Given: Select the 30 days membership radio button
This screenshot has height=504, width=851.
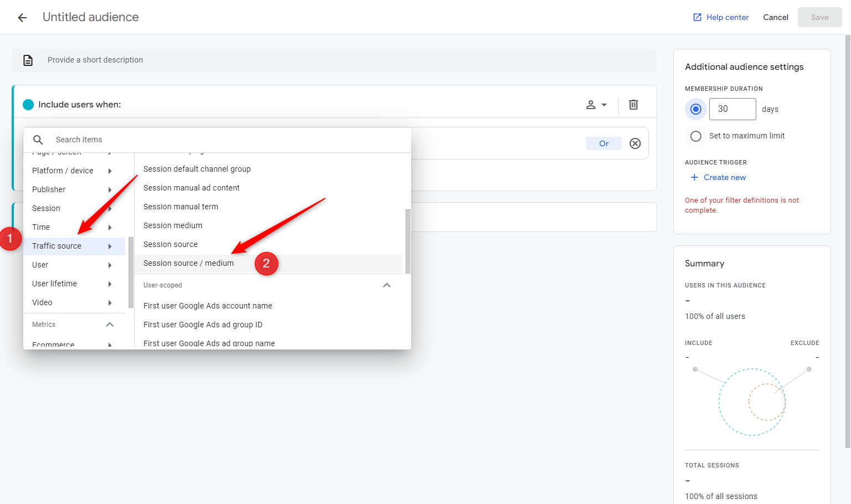Looking at the screenshot, I should pyautogui.click(x=696, y=109).
